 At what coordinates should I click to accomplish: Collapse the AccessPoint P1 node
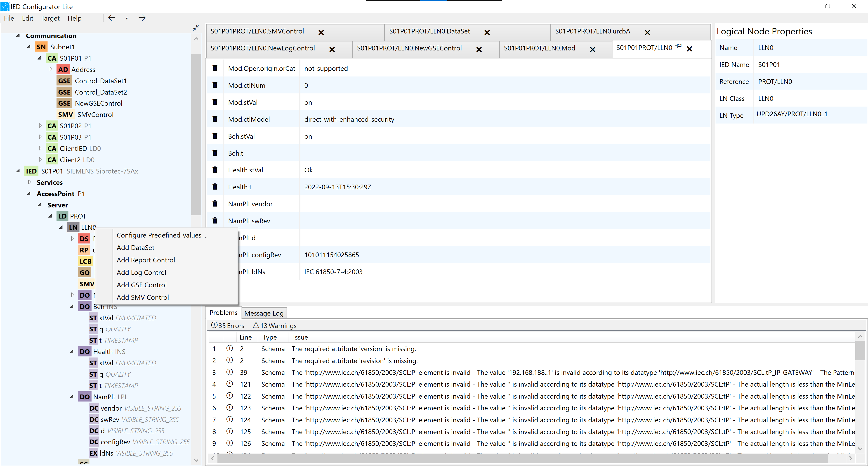(x=29, y=194)
